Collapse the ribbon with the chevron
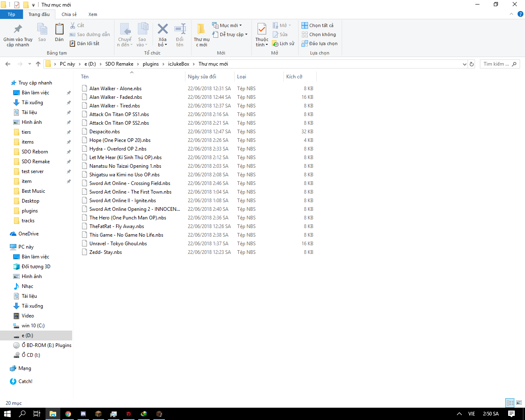525x420 pixels. (x=511, y=14)
